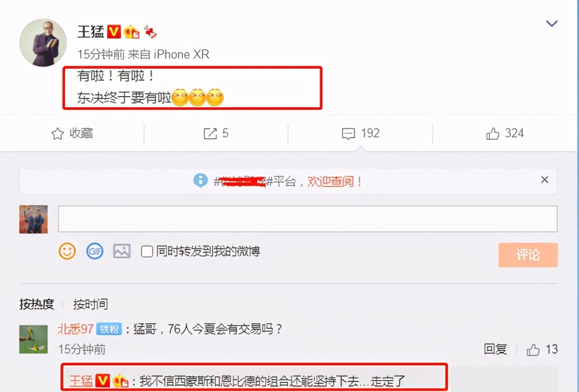
Task: Submit with the orange 评论 button
Action: point(527,255)
